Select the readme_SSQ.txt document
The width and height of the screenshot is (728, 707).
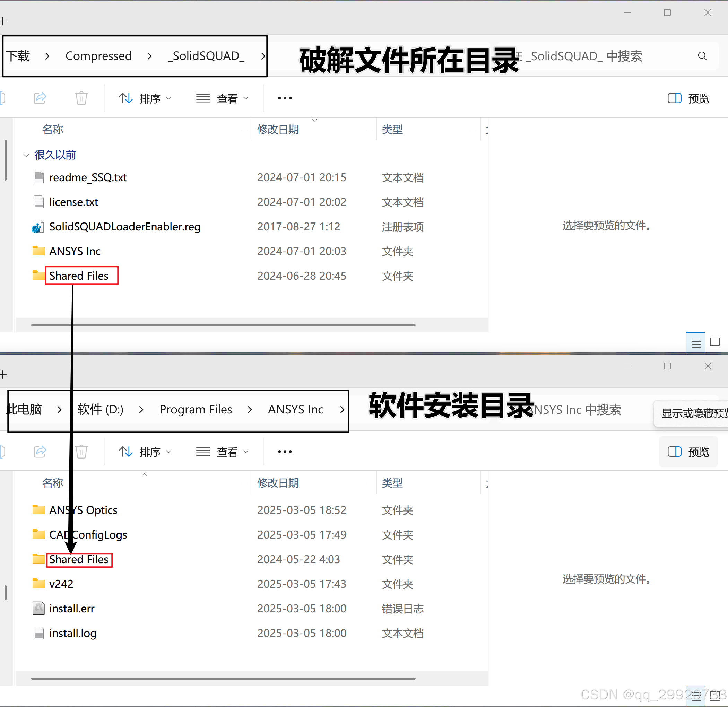coord(88,177)
